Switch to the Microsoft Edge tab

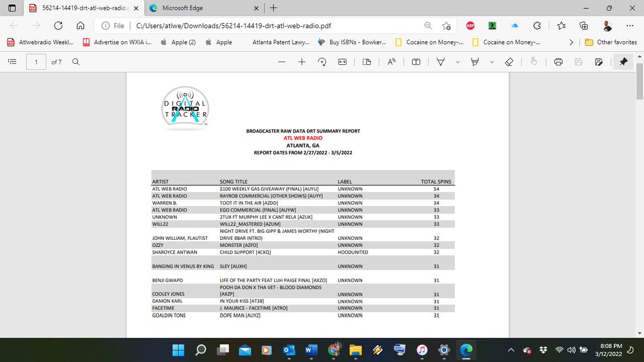(203, 9)
